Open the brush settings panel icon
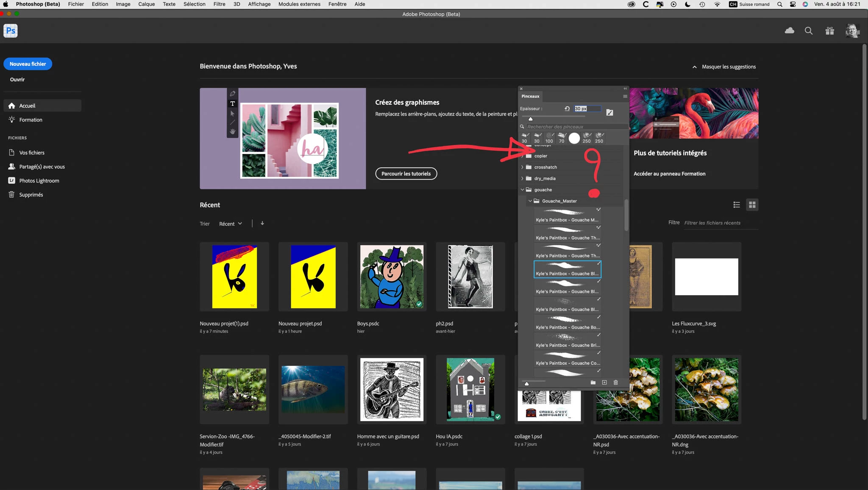Viewport: 868px width, 490px height. coord(609,112)
